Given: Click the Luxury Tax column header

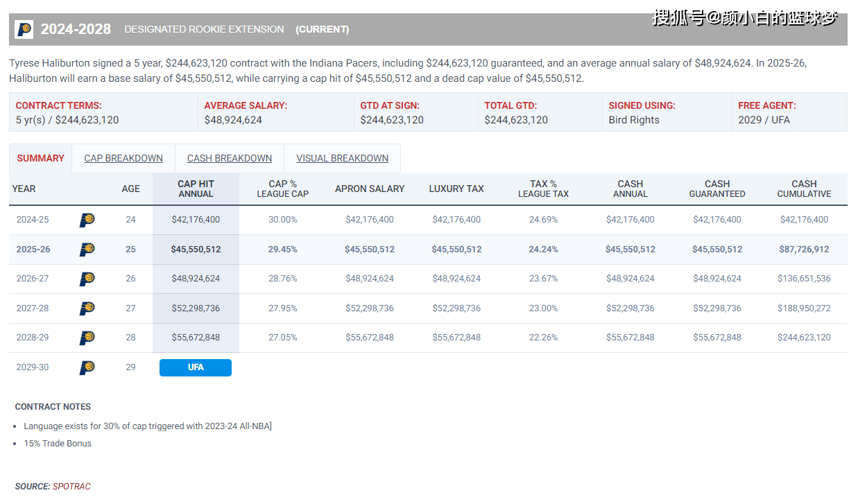Looking at the screenshot, I should coord(456,189).
